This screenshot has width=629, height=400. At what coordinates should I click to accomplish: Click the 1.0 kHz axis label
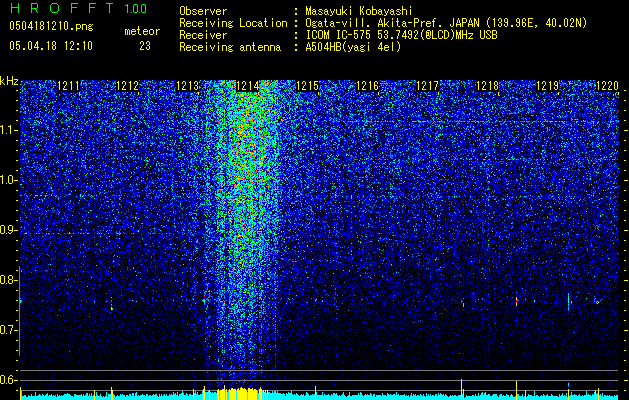click(x=9, y=180)
